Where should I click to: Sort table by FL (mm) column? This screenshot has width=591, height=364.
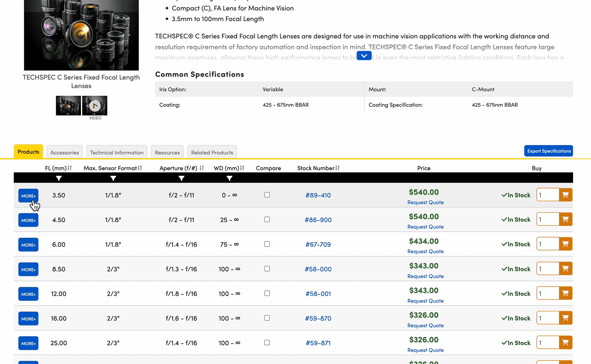[x=70, y=168]
